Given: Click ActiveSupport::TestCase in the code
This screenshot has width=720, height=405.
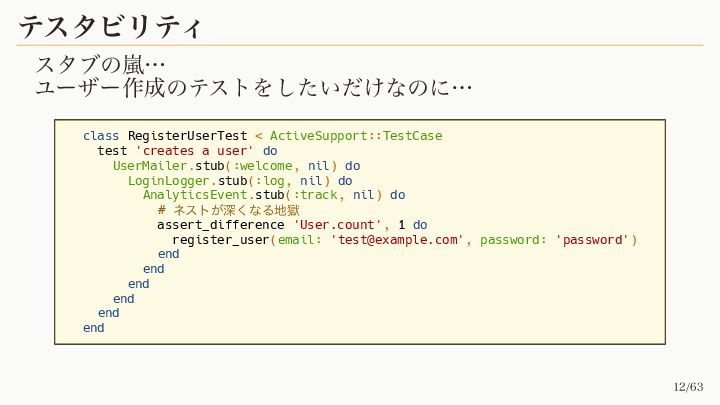Looking at the screenshot, I should [x=356, y=135].
